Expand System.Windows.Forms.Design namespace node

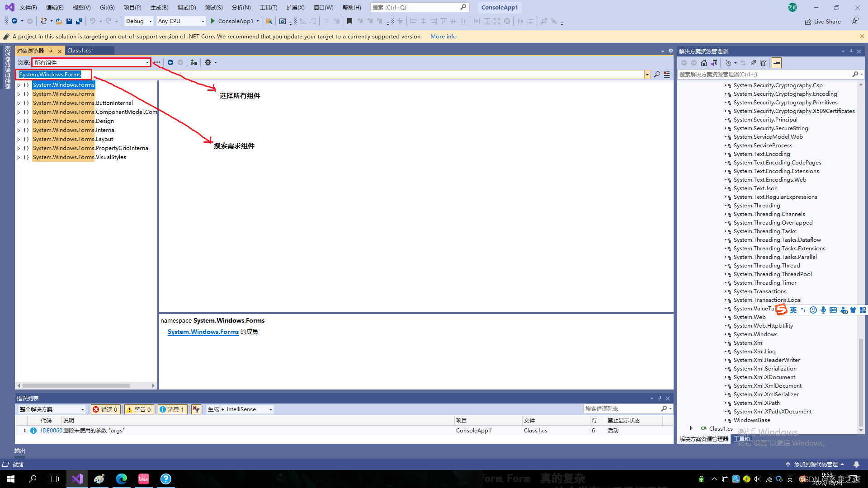coord(19,121)
